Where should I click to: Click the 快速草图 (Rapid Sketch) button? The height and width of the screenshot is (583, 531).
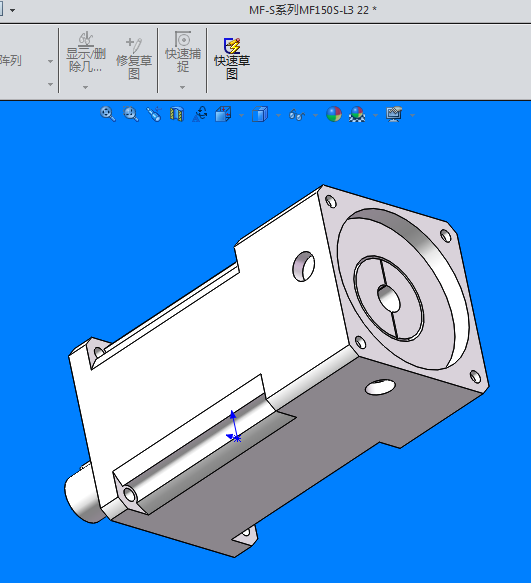(232, 59)
